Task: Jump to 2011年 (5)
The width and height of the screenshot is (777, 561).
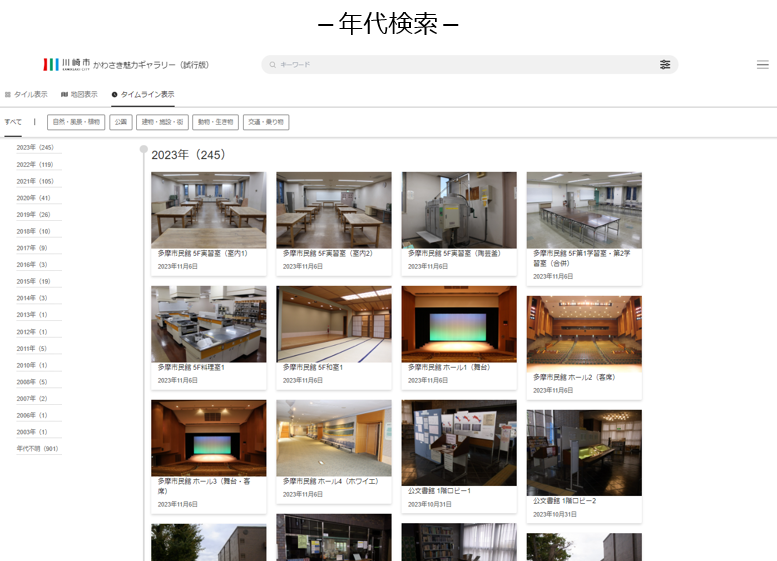Action: tap(32, 349)
